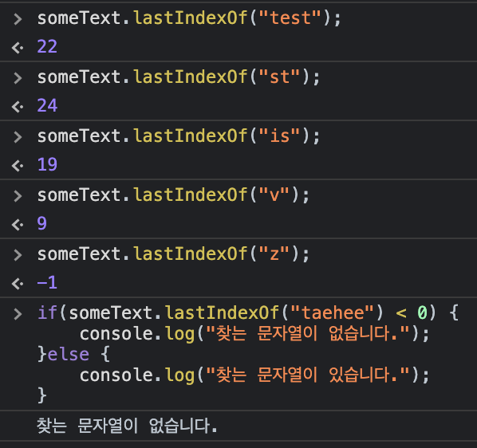Click the return arrow icon beside 19
477x448 pixels.
18,166
